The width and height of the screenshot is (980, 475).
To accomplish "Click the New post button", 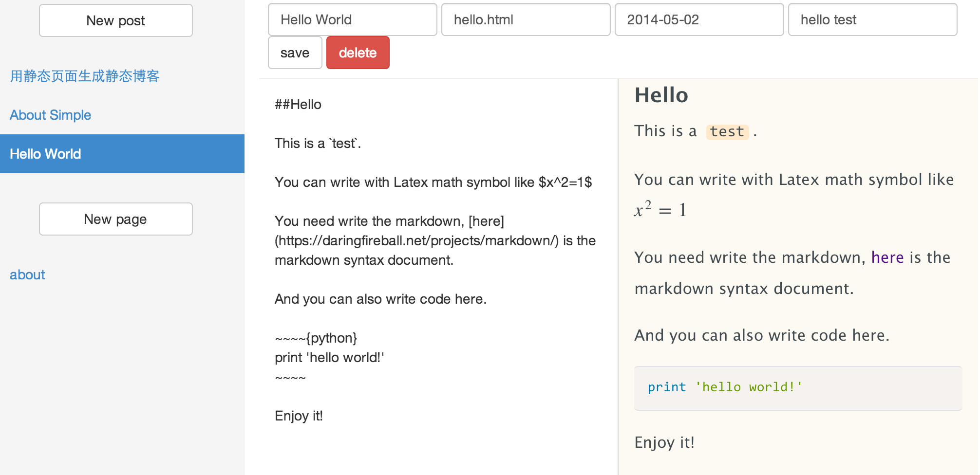I will pyautogui.click(x=116, y=20).
